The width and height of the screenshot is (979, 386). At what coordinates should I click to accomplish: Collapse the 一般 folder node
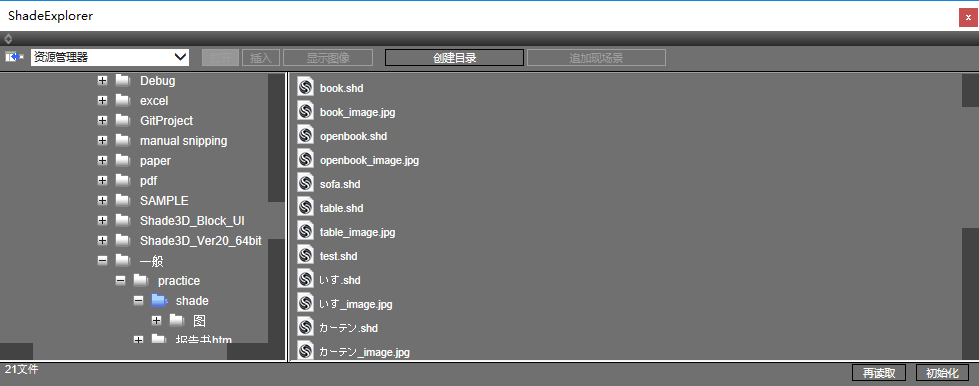click(x=102, y=260)
